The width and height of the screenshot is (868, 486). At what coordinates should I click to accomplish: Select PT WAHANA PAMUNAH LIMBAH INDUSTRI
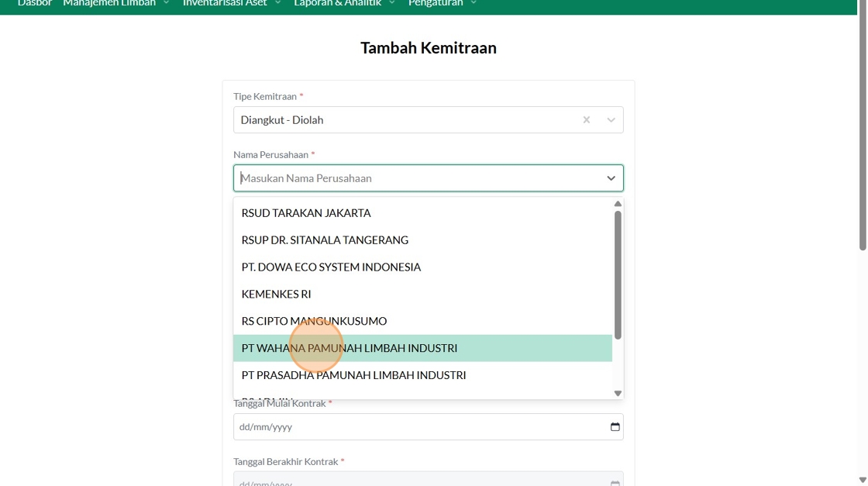pos(422,348)
